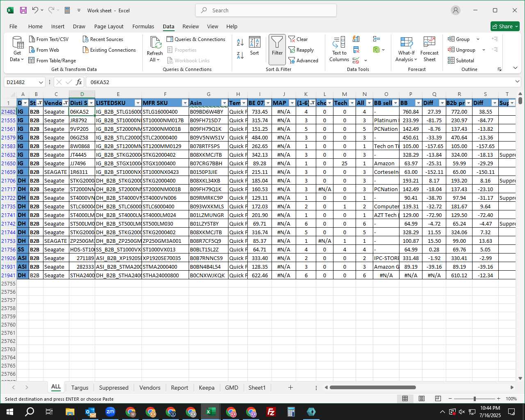Screen dimensions: 525x420
Task: Sort Z to A descending
Action: [240, 55]
